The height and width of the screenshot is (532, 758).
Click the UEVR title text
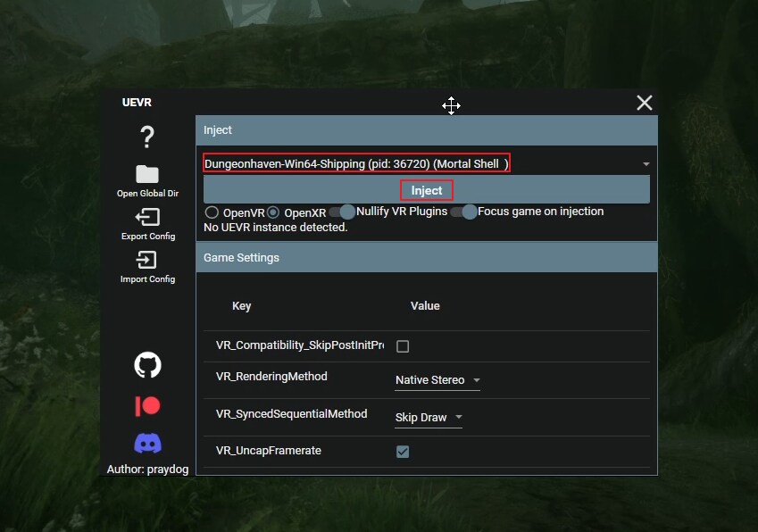tap(137, 103)
